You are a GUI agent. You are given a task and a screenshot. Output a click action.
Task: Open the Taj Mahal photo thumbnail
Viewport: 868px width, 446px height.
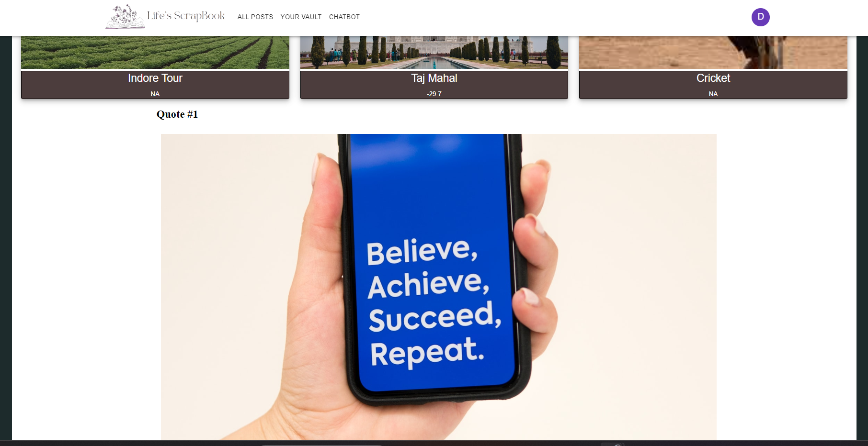pyautogui.click(x=434, y=52)
